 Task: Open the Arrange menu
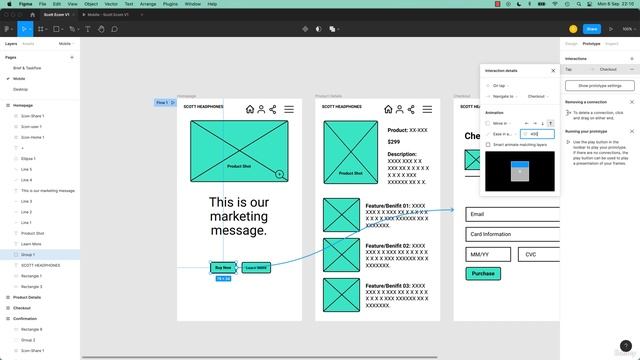point(148,4)
